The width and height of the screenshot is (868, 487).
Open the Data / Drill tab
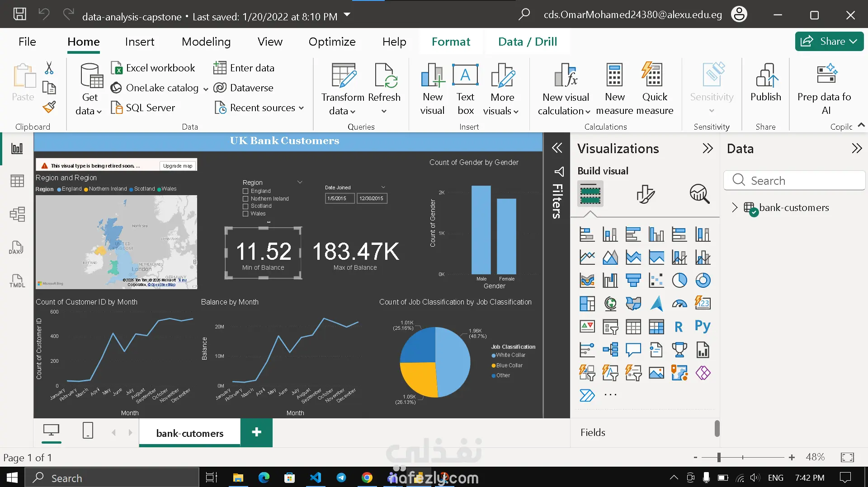click(x=528, y=42)
